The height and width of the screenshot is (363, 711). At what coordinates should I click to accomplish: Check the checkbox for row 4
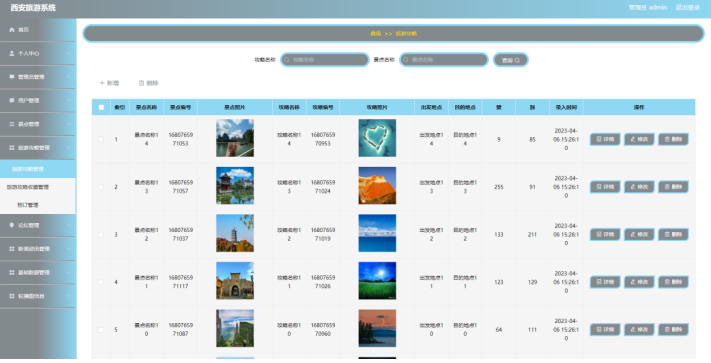[x=101, y=282]
